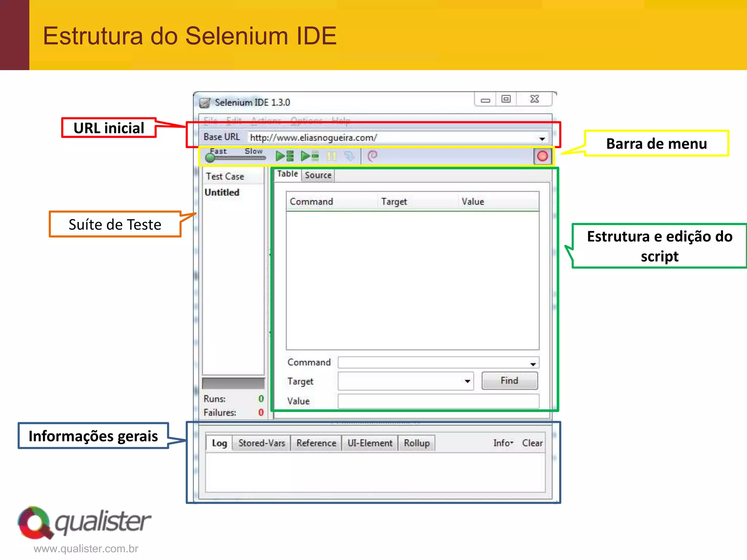Click the test progress bar
Screen dimensions: 747x560
pos(233,383)
